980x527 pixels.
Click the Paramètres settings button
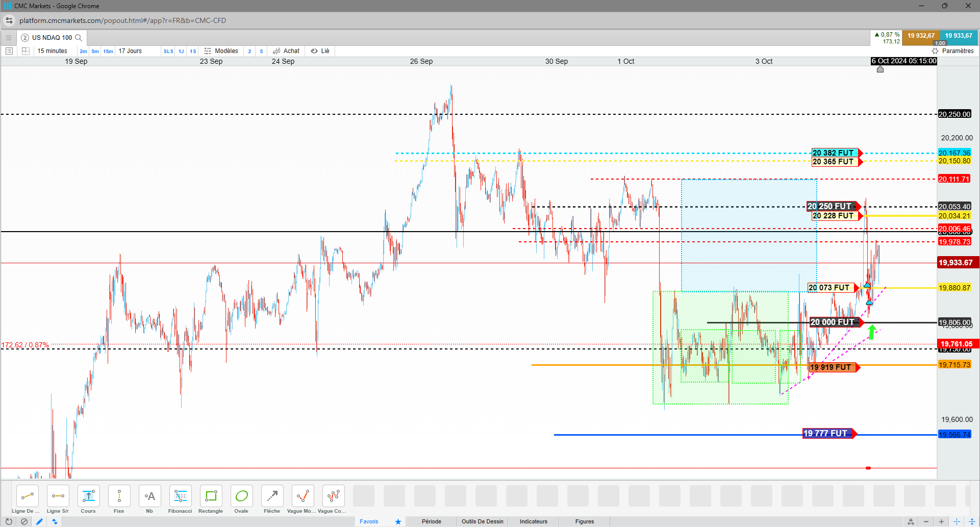[952, 51]
